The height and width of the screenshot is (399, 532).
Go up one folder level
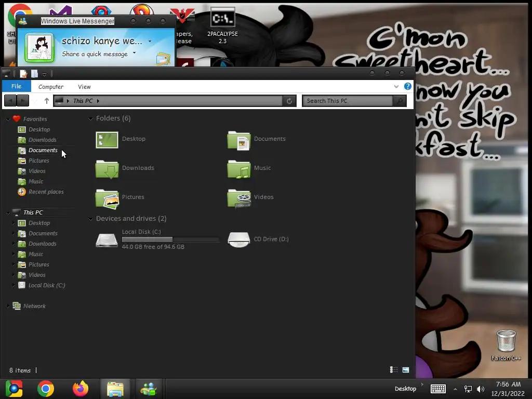click(x=47, y=101)
